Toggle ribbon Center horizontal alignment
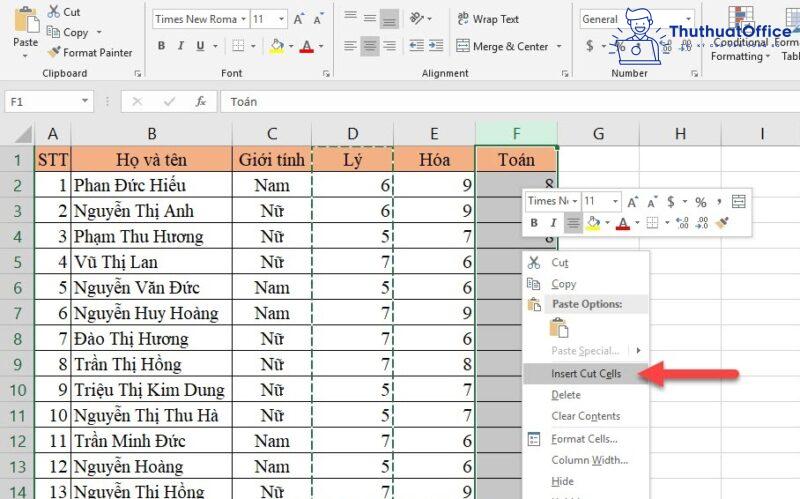This screenshot has width=800, height=499. point(370,46)
